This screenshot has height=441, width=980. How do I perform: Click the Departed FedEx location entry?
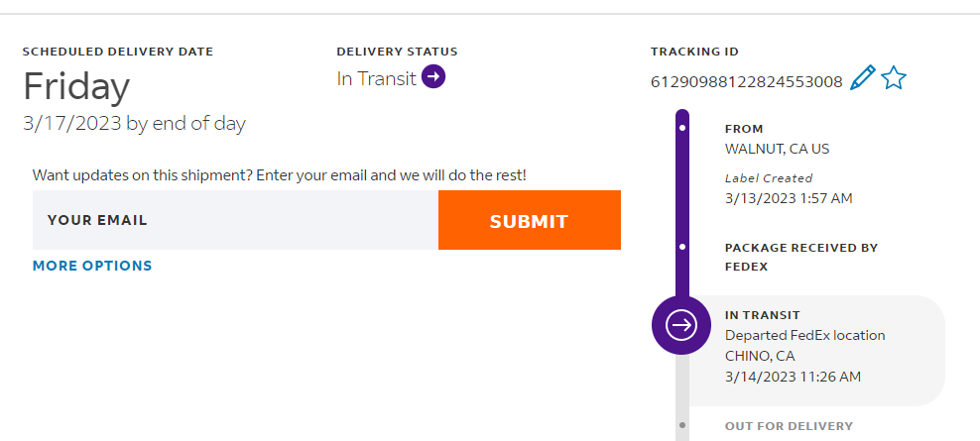(x=804, y=335)
